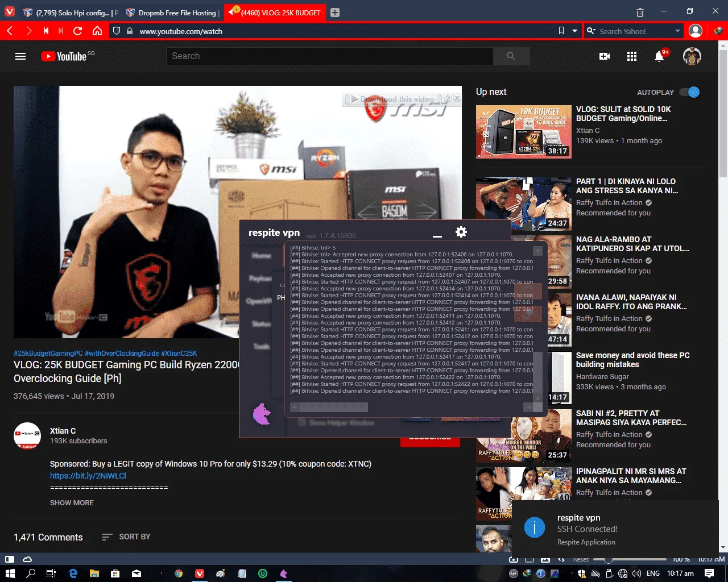Open the Windows Start menu
Image resolution: width=728 pixels, height=582 pixels.
(10, 573)
